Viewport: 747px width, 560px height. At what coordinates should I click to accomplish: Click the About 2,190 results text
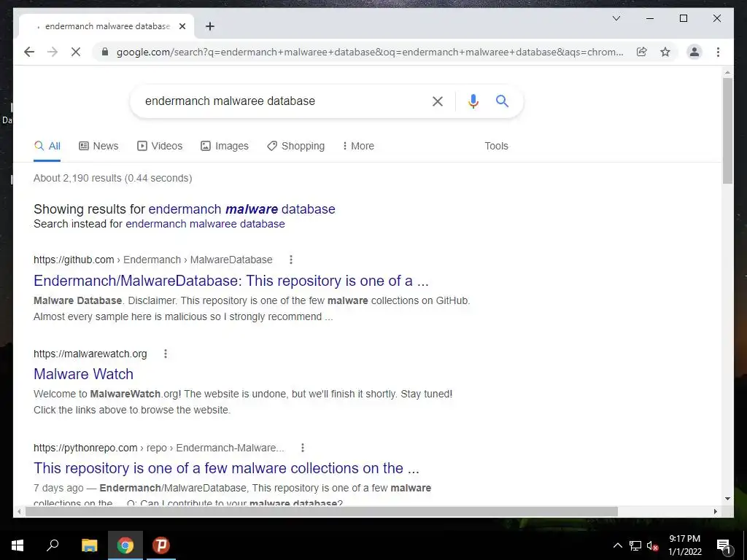tap(113, 178)
